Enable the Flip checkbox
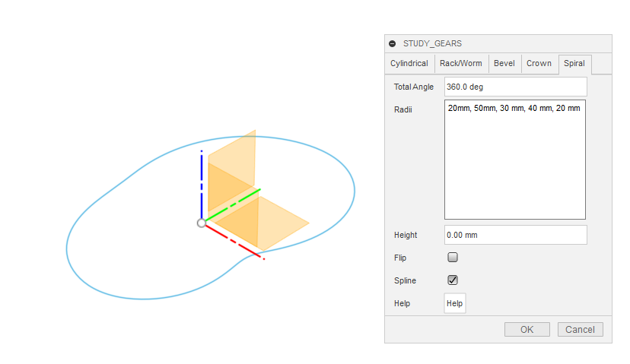This screenshot has height=364, width=630. 453,258
